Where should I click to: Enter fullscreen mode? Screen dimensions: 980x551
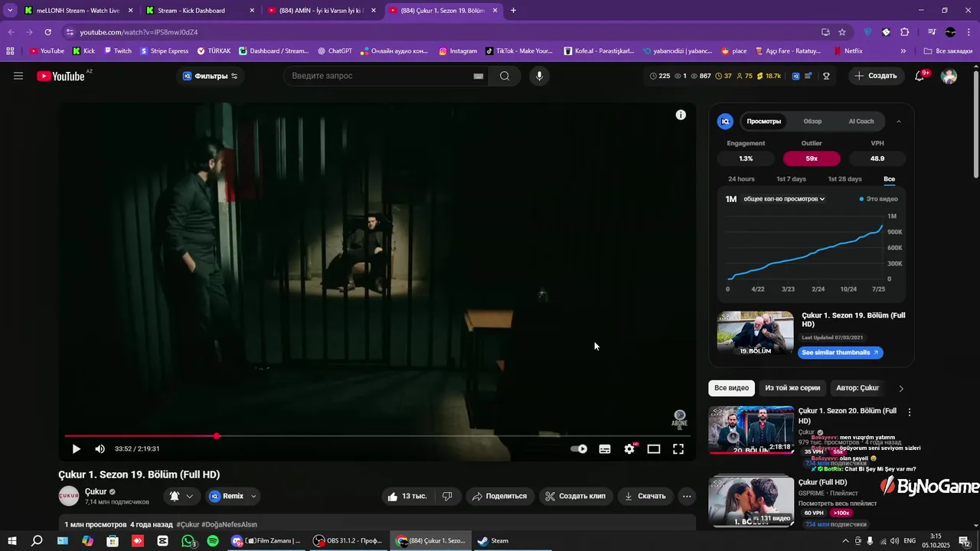pyautogui.click(x=678, y=449)
